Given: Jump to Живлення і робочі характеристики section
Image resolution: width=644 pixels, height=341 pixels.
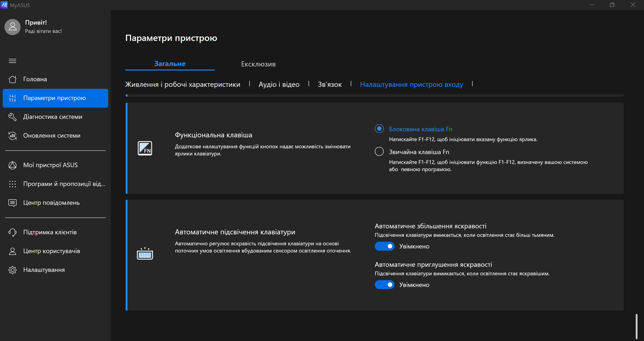Looking at the screenshot, I should click(182, 85).
